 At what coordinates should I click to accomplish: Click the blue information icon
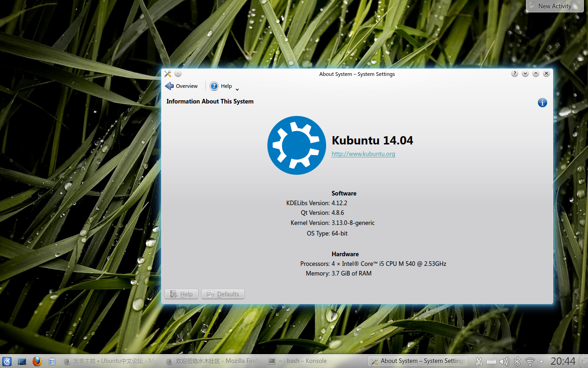click(x=543, y=103)
